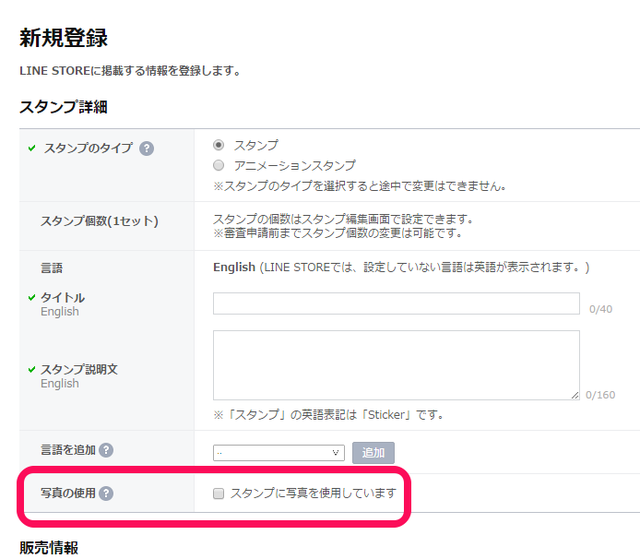Open help icon beside 言語を追加

click(106, 450)
